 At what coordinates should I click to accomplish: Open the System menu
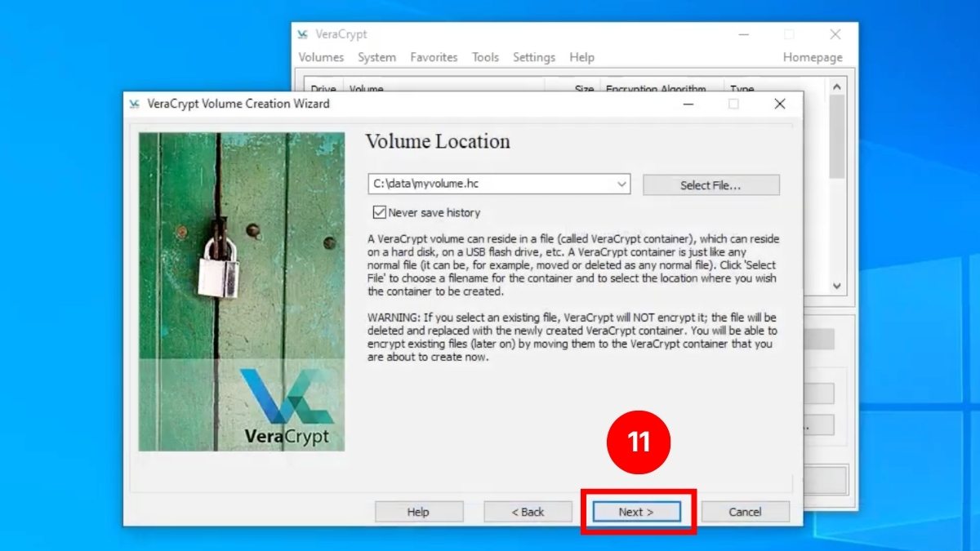coord(376,57)
